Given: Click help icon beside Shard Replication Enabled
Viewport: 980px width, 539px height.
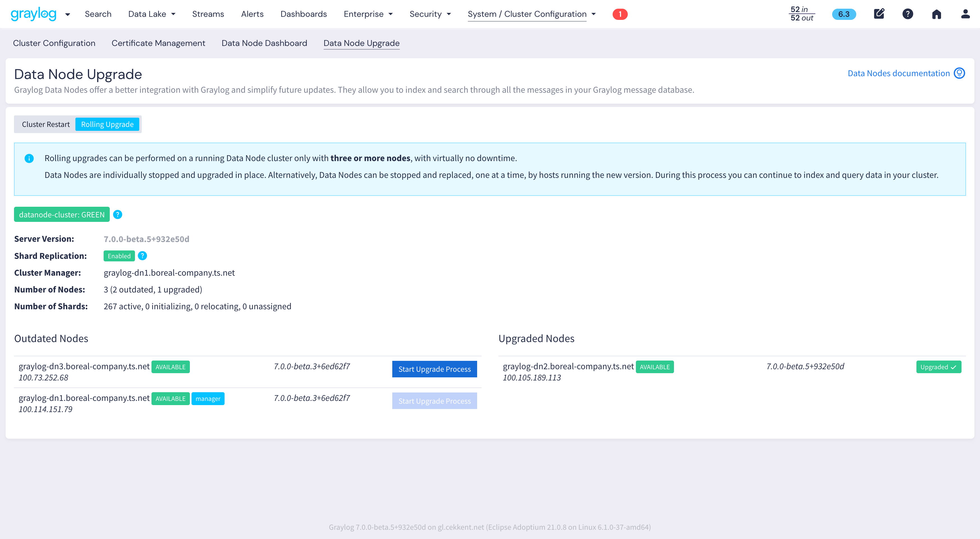Looking at the screenshot, I should pos(142,256).
